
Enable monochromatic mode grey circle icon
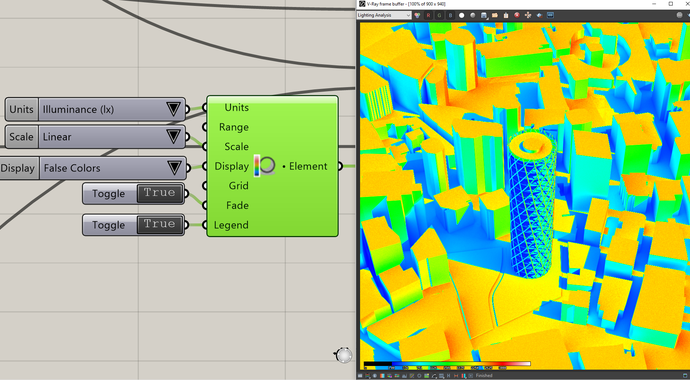(473, 15)
